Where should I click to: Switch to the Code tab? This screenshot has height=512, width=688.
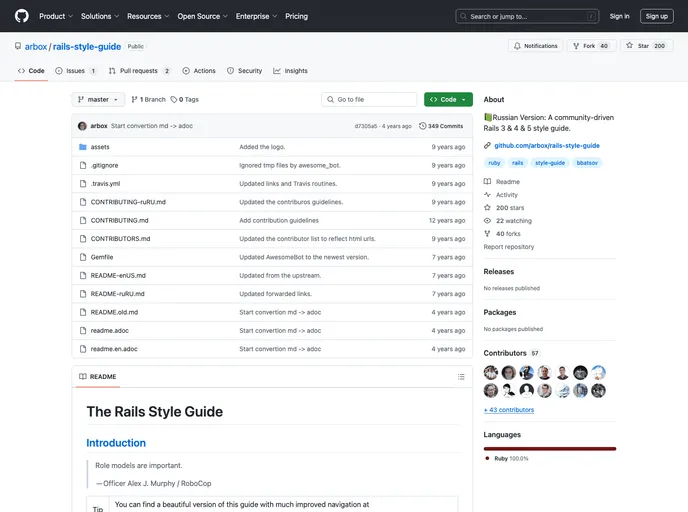[31, 71]
